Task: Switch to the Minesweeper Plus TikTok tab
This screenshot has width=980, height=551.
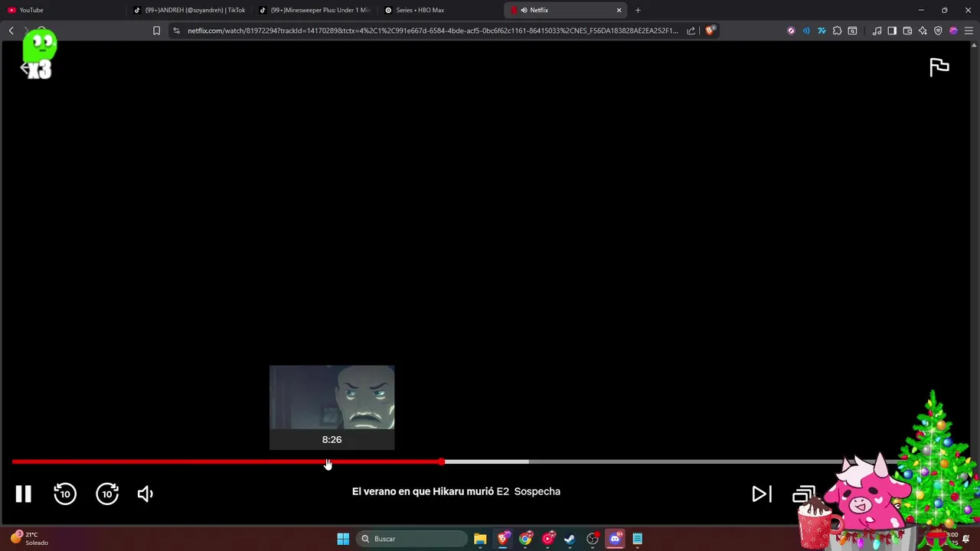Action: point(315,10)
